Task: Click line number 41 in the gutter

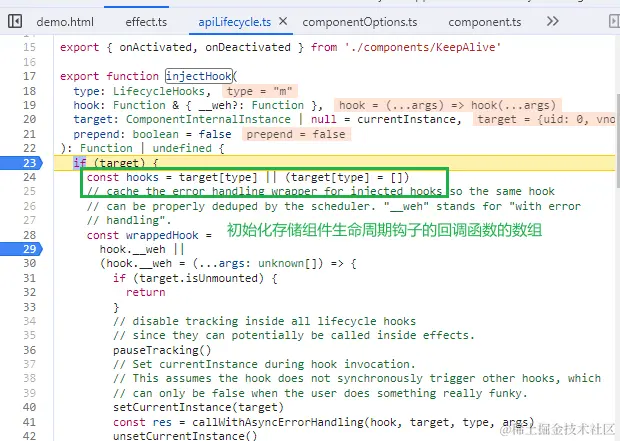Action: (x=29, y=422)
